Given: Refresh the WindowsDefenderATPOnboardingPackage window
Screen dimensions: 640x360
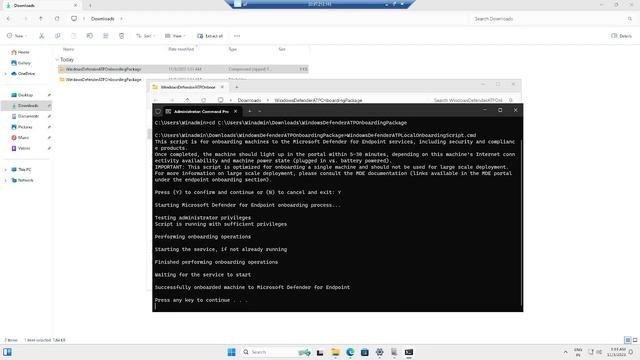Looking at the screenshot, I should pyautogui.click(x=203, y=100).
